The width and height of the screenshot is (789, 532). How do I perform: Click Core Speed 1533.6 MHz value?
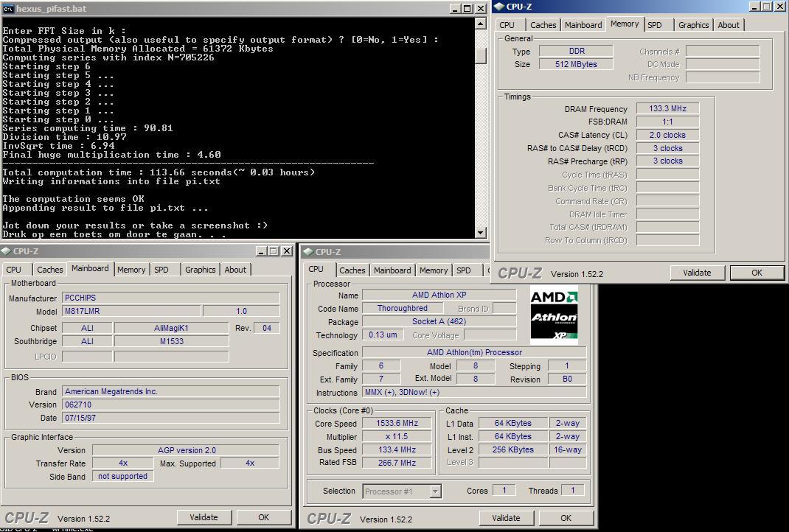coord(397,424)
